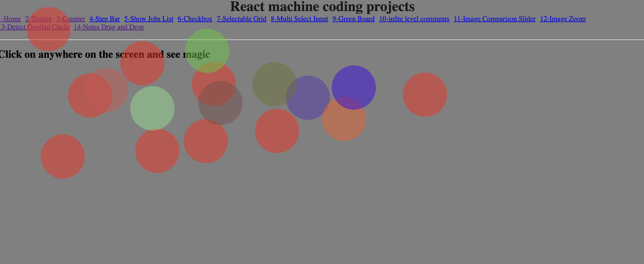Navigate to 4-Step Bar
The width and height of the screenshot is (644, 264).
coord(104,19)
